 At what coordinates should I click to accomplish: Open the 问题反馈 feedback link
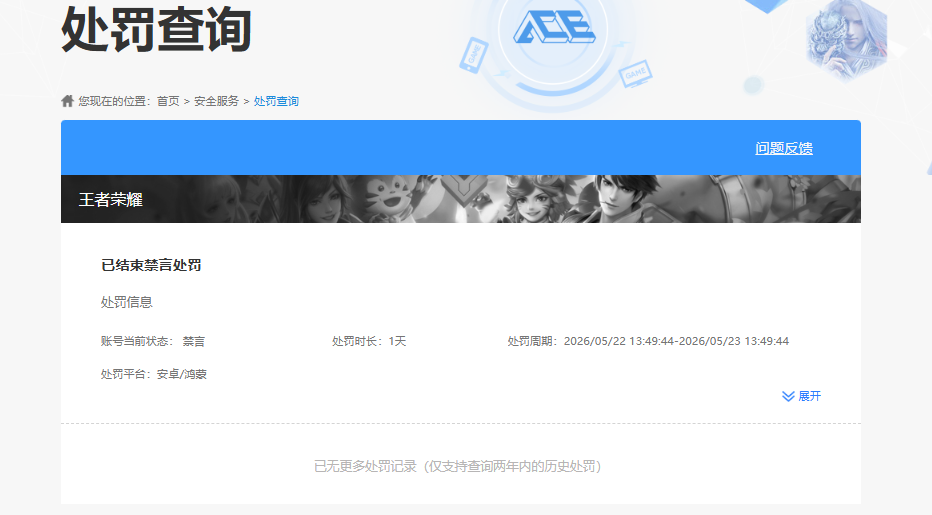tap(783, 148)
